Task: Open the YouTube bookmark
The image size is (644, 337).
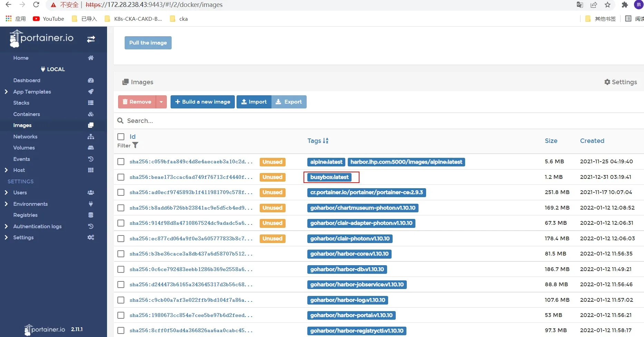Action: pos(48,19)
